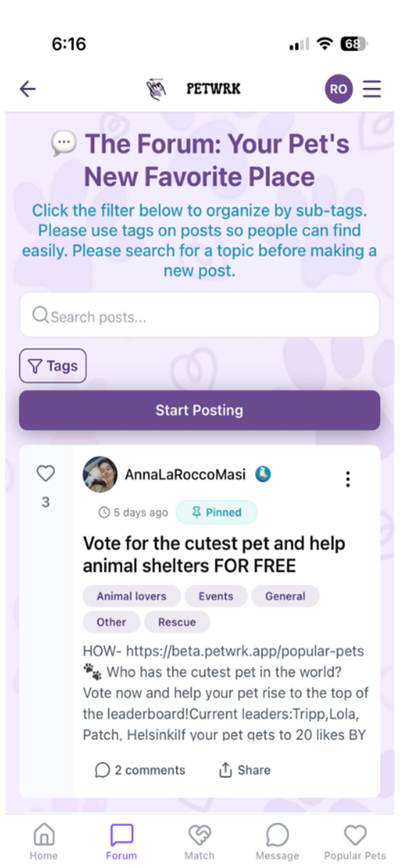Open the Popular Pets tab
The height and width of the screenshot is (868, 401).
tap(355, 841)
